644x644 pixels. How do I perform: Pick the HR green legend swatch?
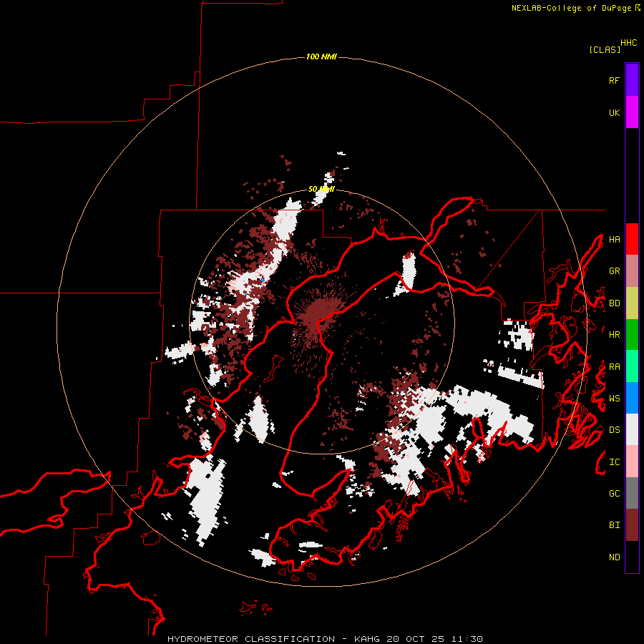[x=632, y=335]
